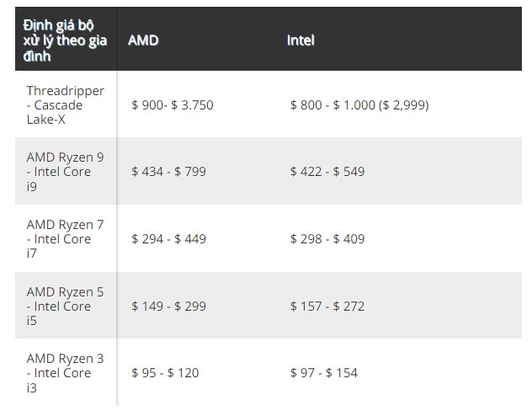Image resolution: width=532 pixels, height=416 pixels.
Task: Click the $ 149 - $ 299 price cell
Action: [168, 306]
